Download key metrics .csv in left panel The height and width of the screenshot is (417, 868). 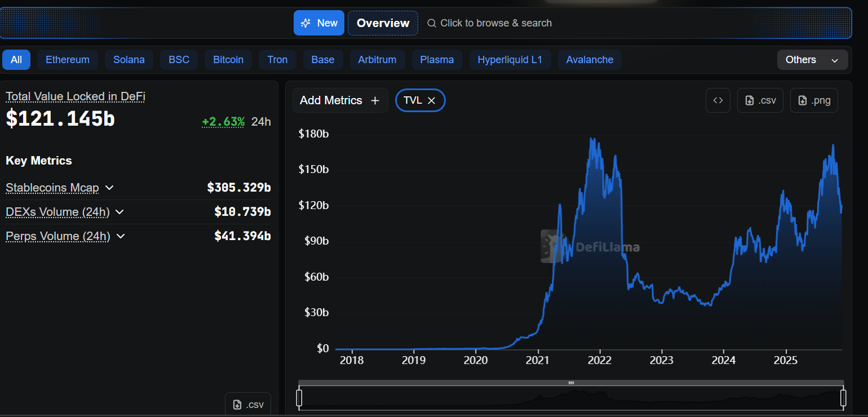pos(248,404)
